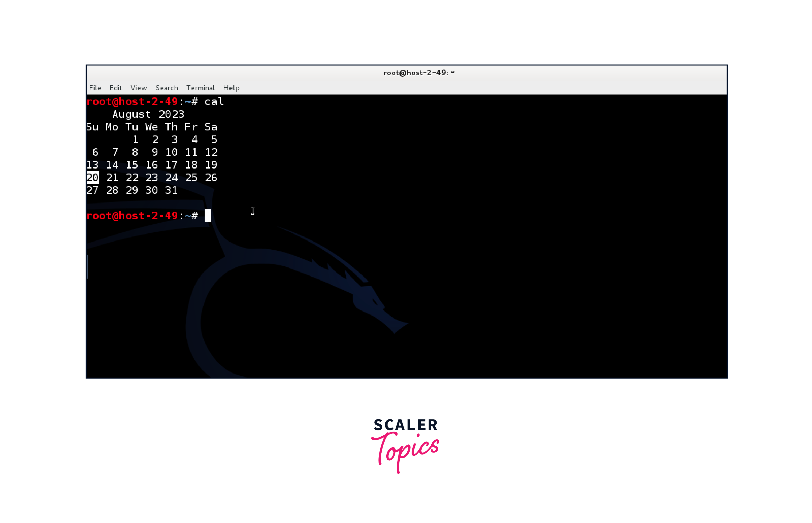Click the Su weekday column header
812x523 pixels.
click(x=92, y=127)
